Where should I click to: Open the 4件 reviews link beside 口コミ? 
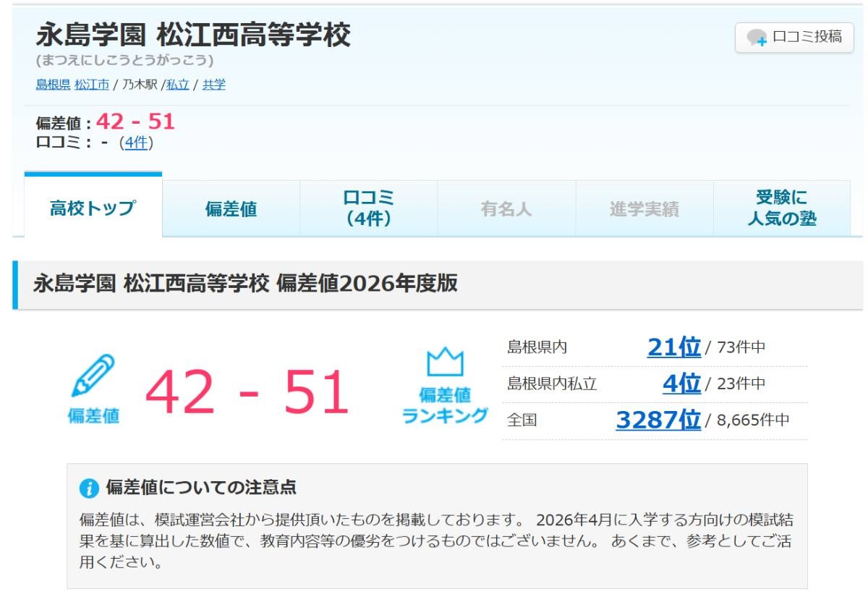click(135, 143)
